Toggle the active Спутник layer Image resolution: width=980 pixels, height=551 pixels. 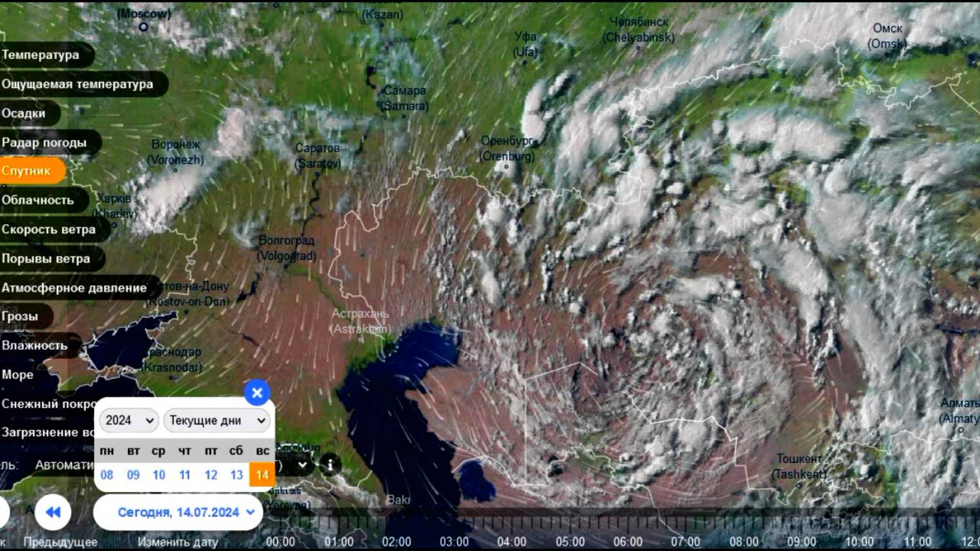pos(27,171)
